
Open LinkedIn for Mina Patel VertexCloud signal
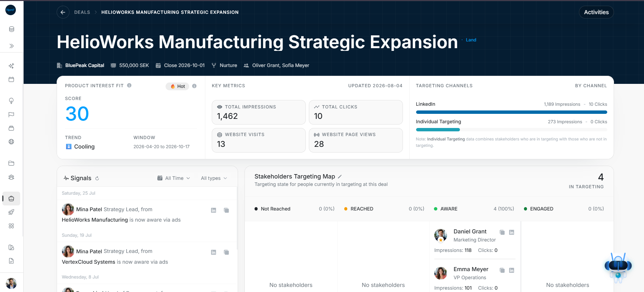(213, 252)
